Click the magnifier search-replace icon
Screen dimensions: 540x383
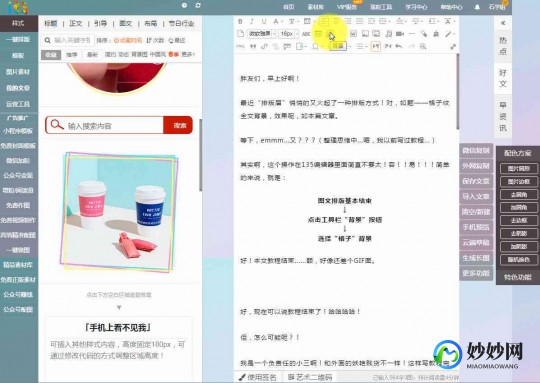[x=423, y=46]
